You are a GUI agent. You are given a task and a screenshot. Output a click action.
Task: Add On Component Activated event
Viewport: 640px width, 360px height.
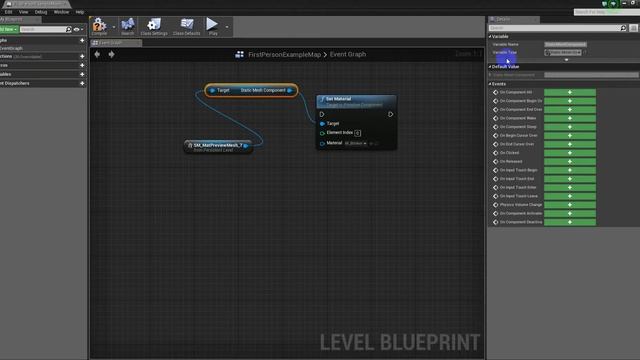coord(570,213)
